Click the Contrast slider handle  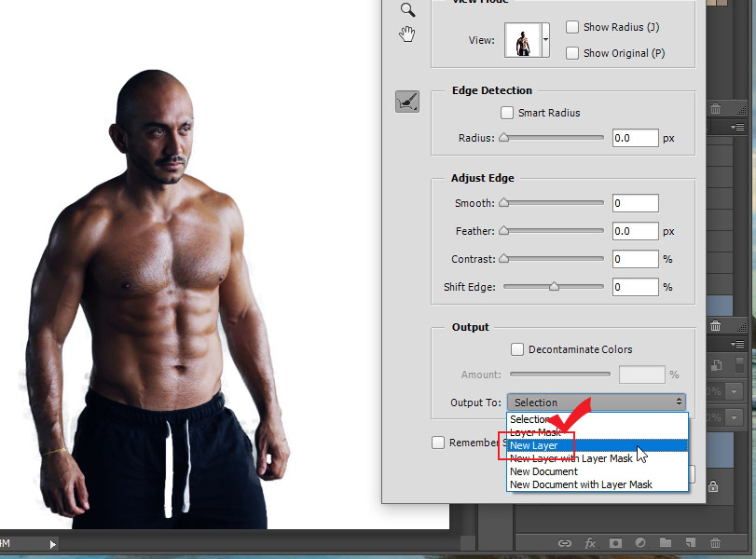(503, 259)
